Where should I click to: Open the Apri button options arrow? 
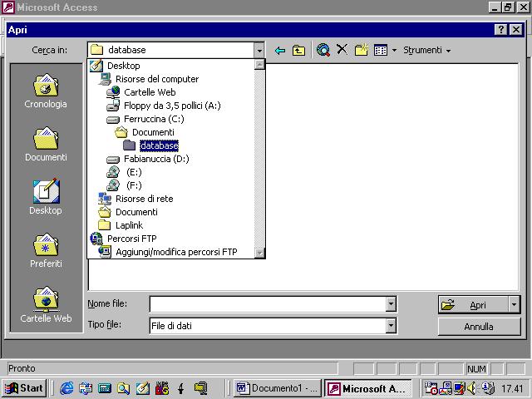point(515,305)
